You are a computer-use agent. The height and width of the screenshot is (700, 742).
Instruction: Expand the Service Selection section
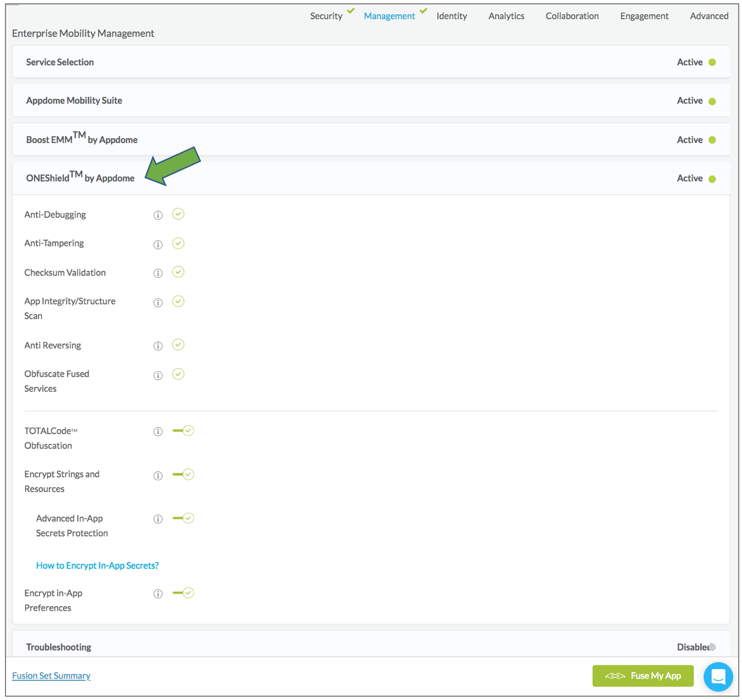tap(371, 62)
